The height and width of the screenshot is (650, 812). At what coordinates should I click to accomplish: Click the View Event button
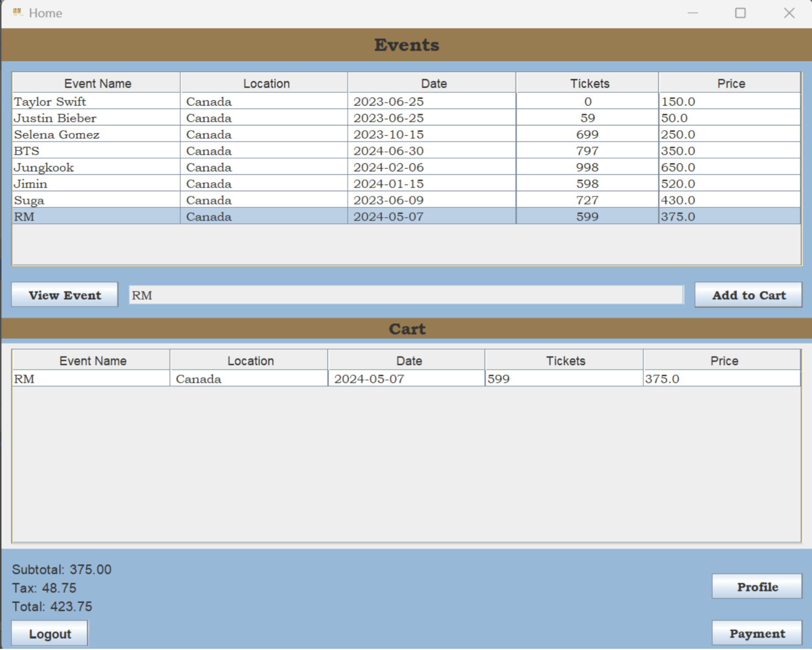pos(65,295)
